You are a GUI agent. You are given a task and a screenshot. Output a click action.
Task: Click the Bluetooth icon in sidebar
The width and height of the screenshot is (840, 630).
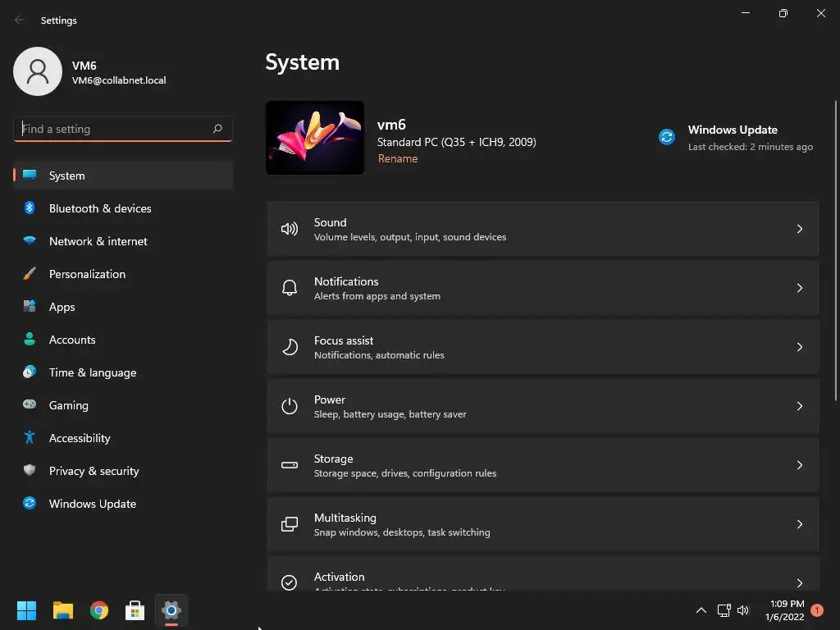[x=30, y=208]
